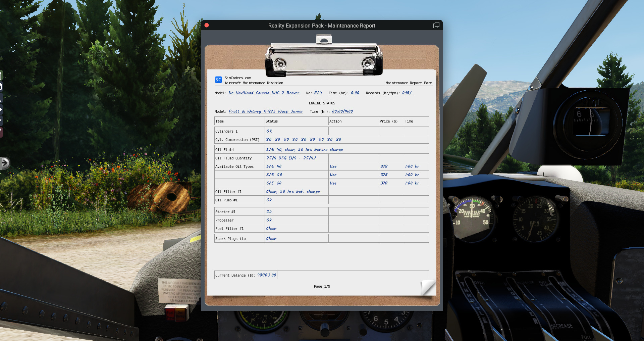Close the Maintenance Report window
This screenshot has width=644, height=341.
(207, 25)
